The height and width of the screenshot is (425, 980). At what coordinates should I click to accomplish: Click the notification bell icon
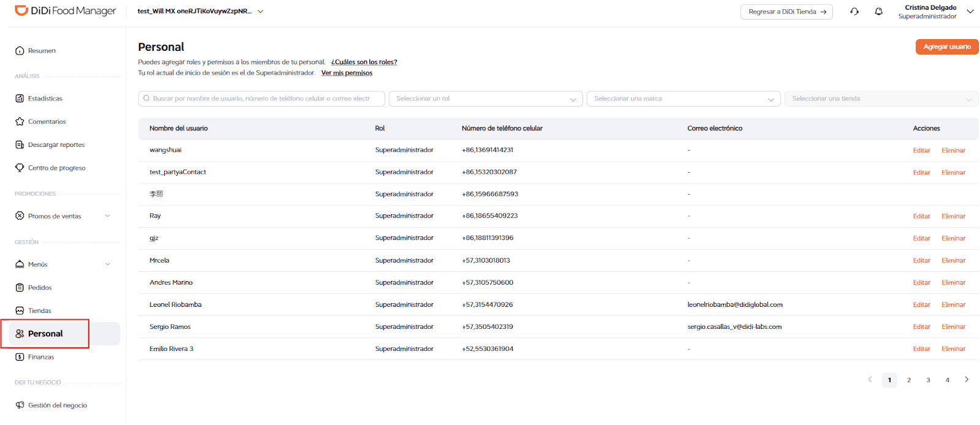(878, 12)
